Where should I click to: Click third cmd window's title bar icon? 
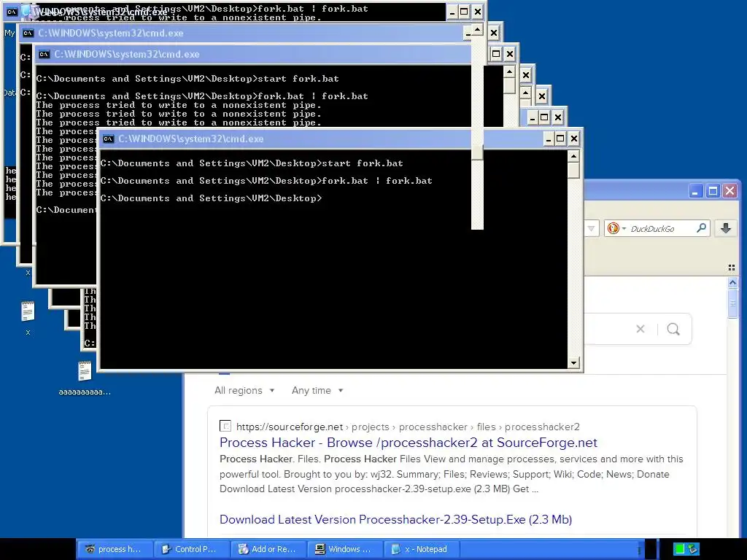[44, 54]
